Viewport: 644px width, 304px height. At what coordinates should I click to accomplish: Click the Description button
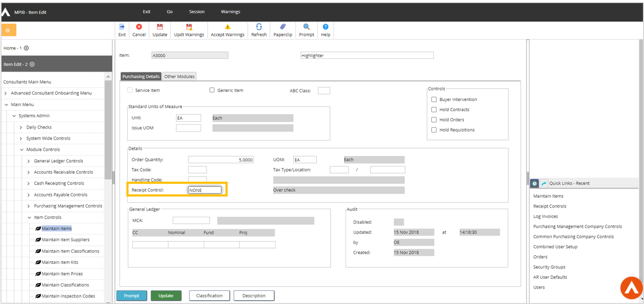point(254,296)
